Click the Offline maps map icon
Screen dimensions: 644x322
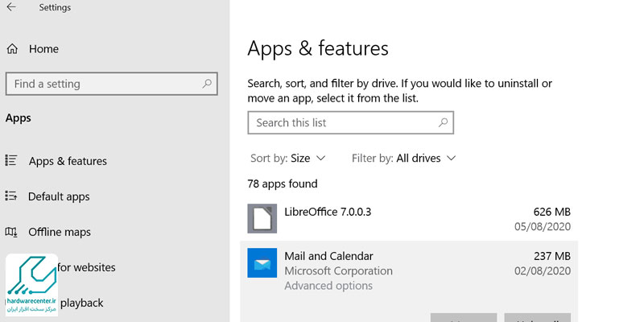(11, 232)
